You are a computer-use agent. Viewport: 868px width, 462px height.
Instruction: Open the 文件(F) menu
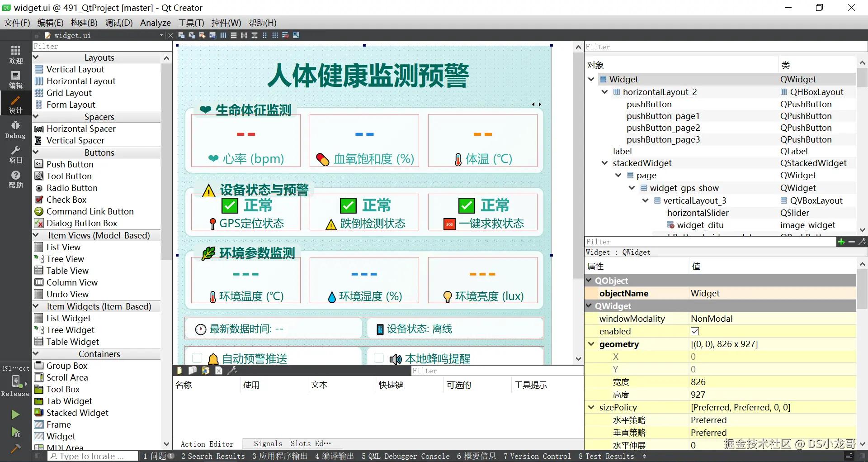coord(17,23)
